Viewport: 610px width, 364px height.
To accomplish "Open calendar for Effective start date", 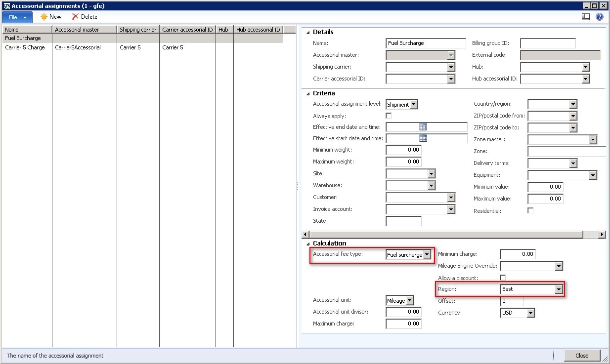I will coord(423,139).
